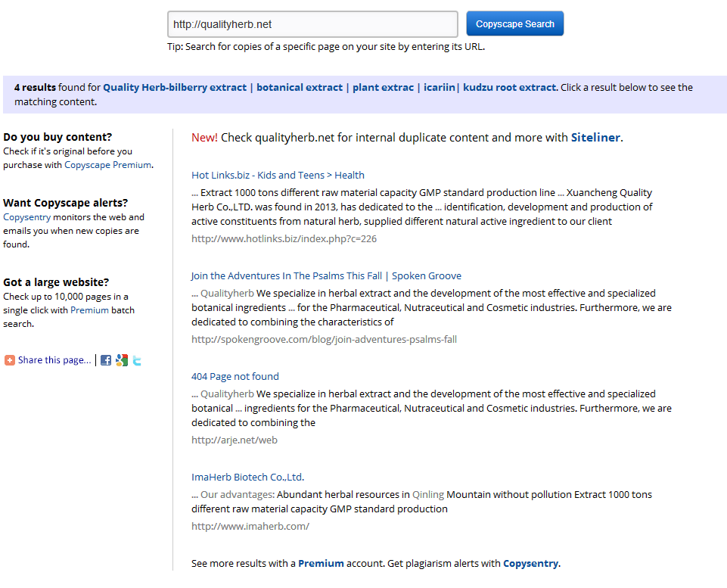Click 'Do you buy content?' heading
Viewport: 727px width, 588px height.
pyautogui.click(x=57, y=137)
